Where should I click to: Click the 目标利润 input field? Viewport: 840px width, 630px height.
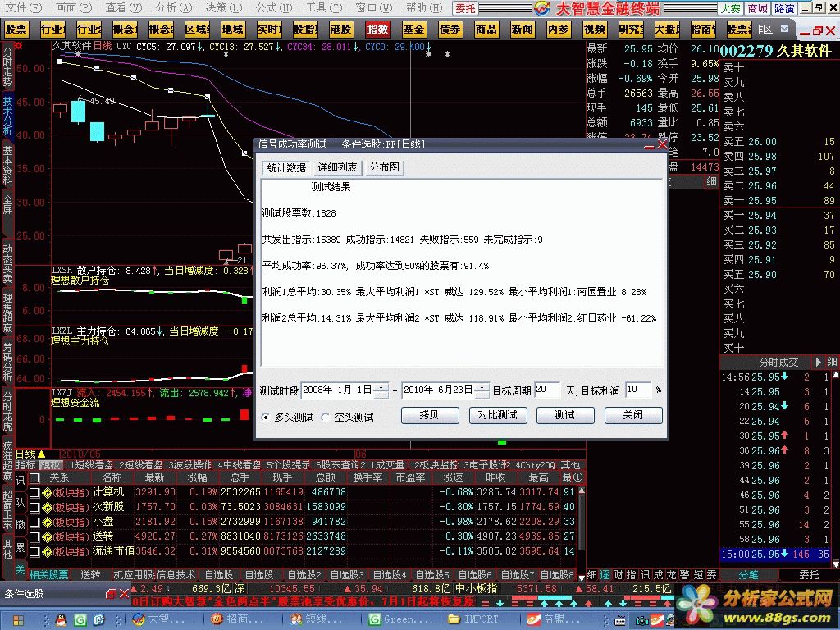tap(638, 390)
